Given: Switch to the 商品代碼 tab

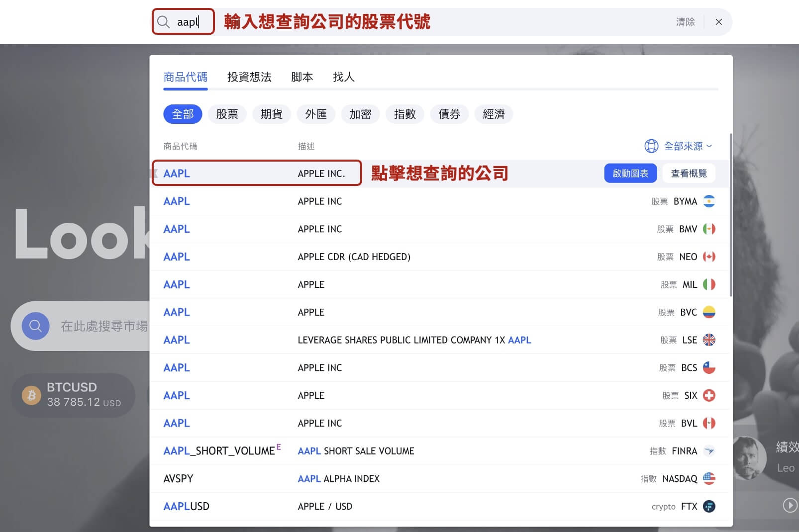Looking at the screenshot, I should 186,77.
